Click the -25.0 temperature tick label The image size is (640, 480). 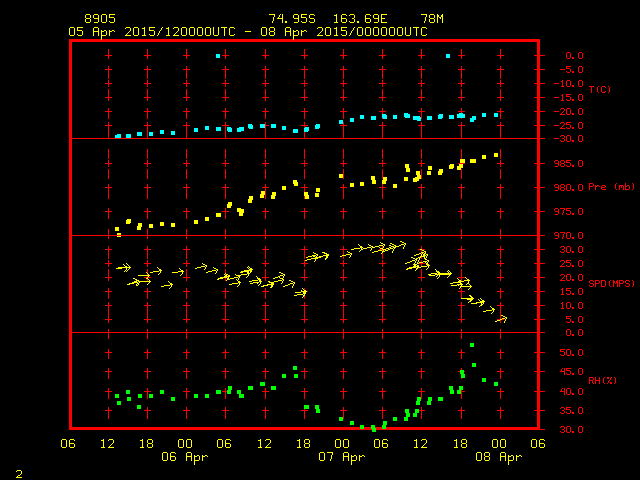[x=569, y=125]
